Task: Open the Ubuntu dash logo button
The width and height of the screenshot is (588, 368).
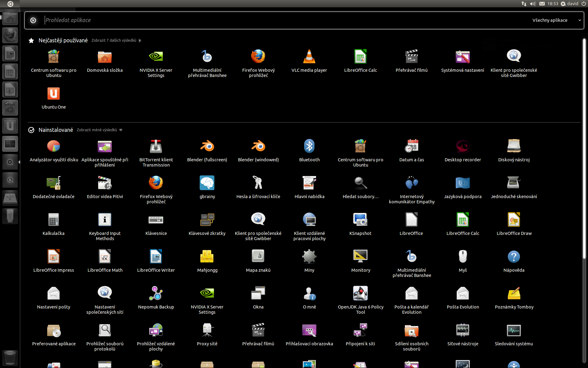Action: click(10, 4)
